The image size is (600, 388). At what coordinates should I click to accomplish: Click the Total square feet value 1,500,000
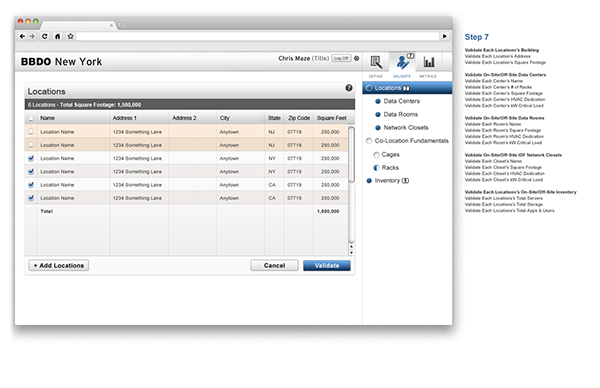[328, 211]
